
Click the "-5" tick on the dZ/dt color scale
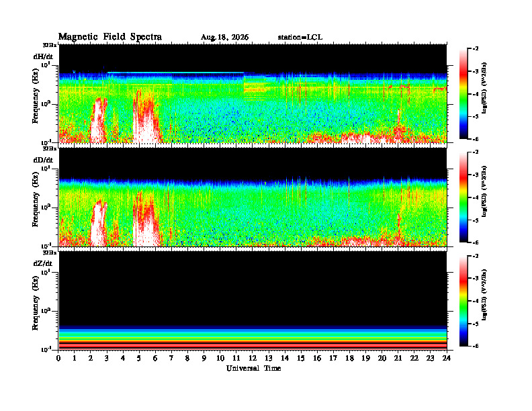coord(476,324)
